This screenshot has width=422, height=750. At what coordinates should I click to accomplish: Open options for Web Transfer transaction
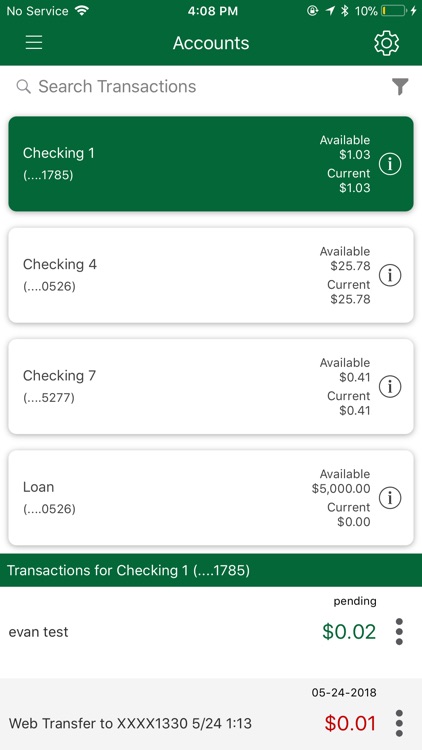click(x=399, y=723)
